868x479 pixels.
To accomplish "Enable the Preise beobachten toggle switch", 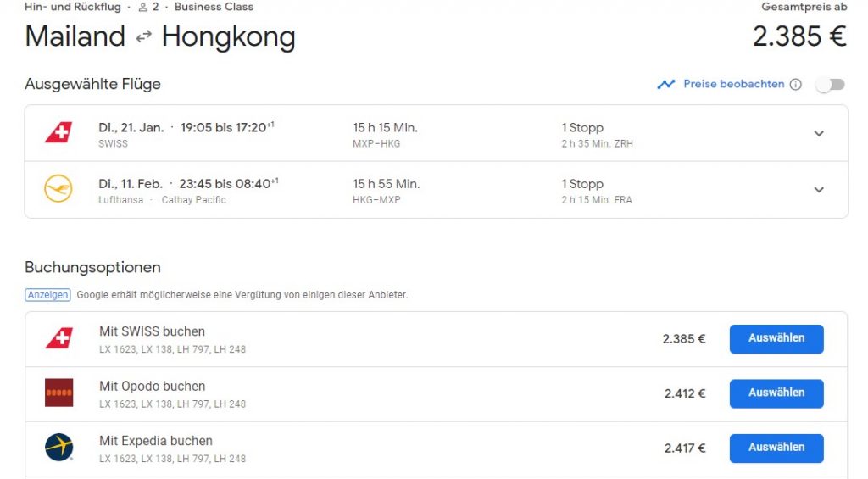I will point(830,84).
